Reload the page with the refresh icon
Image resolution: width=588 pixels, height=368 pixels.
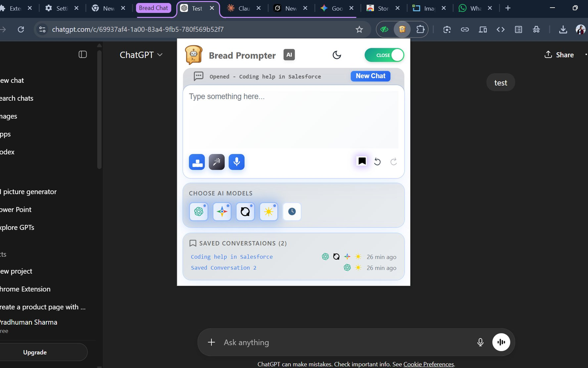pyautogui.click(x=21, y=29)
